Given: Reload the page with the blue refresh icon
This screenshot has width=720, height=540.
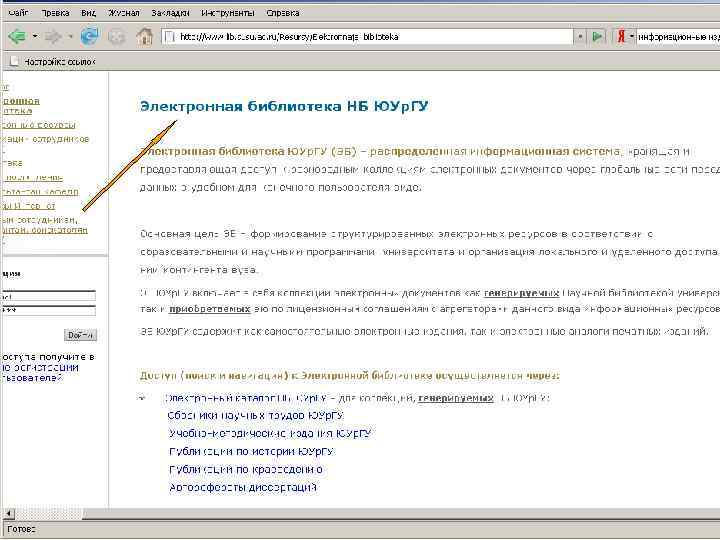Looking at the screenshot, I should pos(90,36).
